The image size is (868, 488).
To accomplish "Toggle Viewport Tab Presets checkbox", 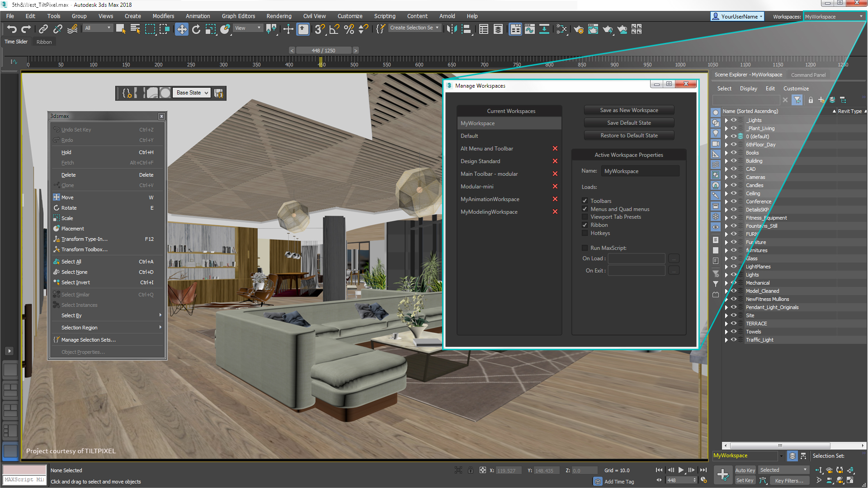I will pos(584,216).
